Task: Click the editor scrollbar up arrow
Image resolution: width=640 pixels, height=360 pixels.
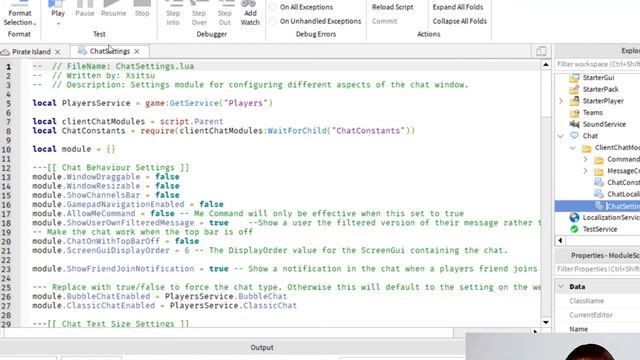Action: [x=546, y=64]
